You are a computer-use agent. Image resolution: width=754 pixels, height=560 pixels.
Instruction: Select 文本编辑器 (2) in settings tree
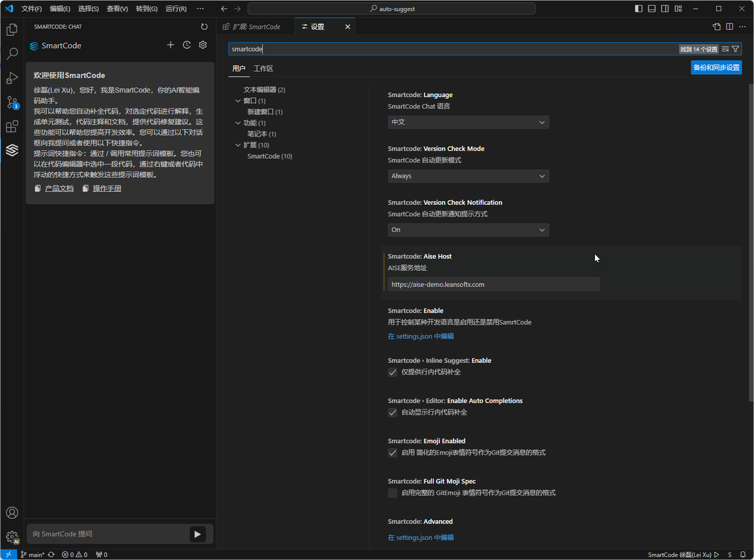[264, 90]
